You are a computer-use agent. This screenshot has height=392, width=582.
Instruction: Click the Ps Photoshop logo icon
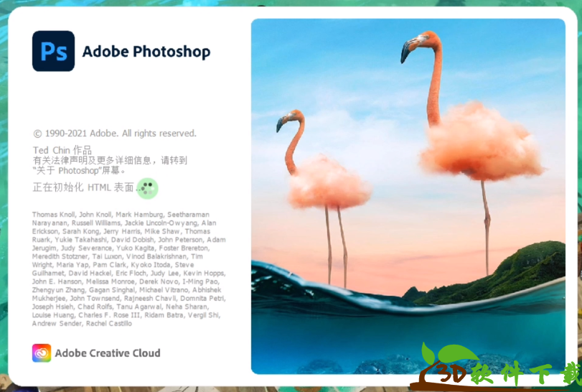click(x=53, y=51)
